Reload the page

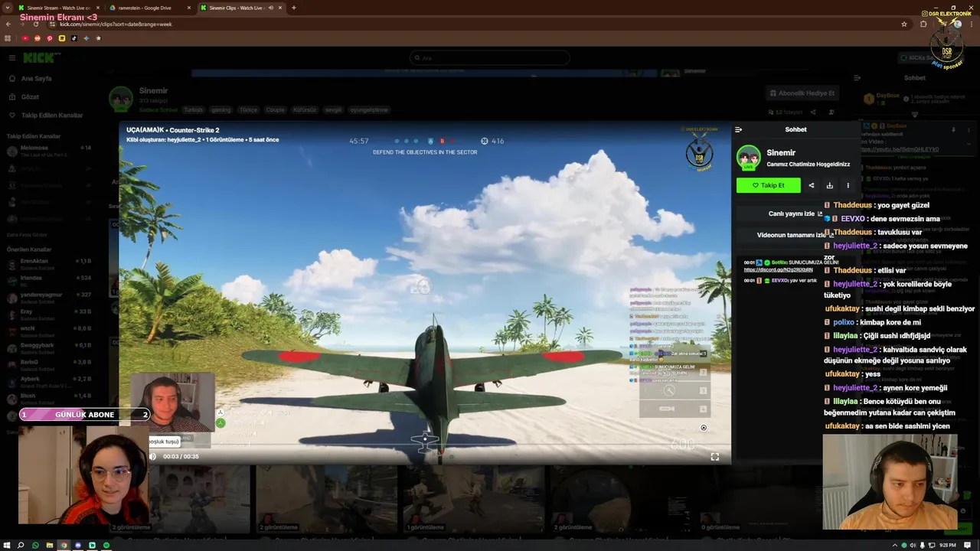(x=35, y=24)
